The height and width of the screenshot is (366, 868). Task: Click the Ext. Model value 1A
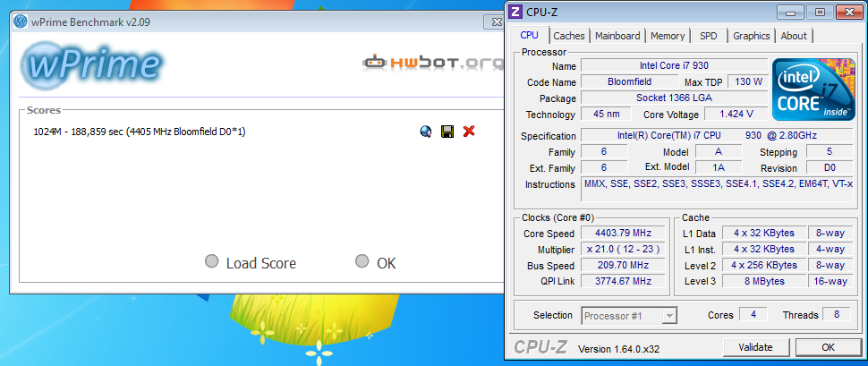click(x=719, y=167)
